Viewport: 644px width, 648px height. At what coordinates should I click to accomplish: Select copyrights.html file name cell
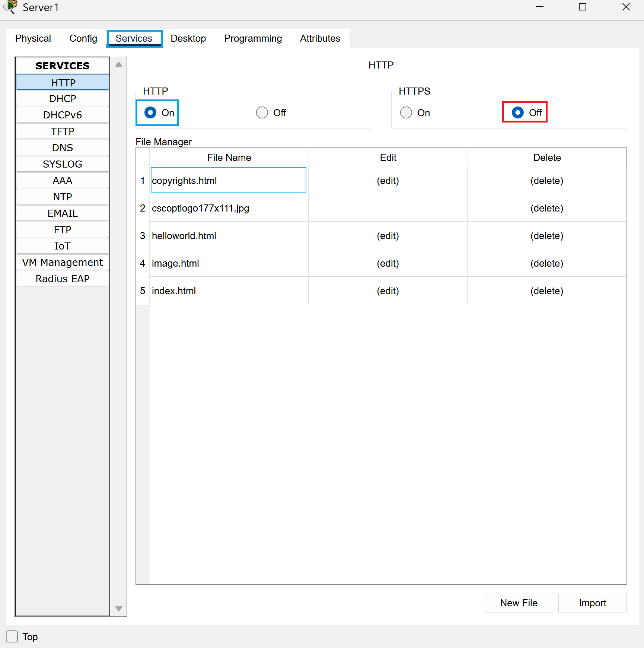pyautogui.click(x=229, y=181)
